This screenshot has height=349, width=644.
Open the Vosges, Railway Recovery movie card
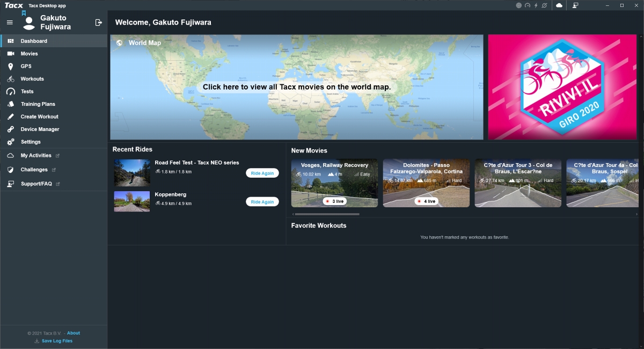(335, 183)
